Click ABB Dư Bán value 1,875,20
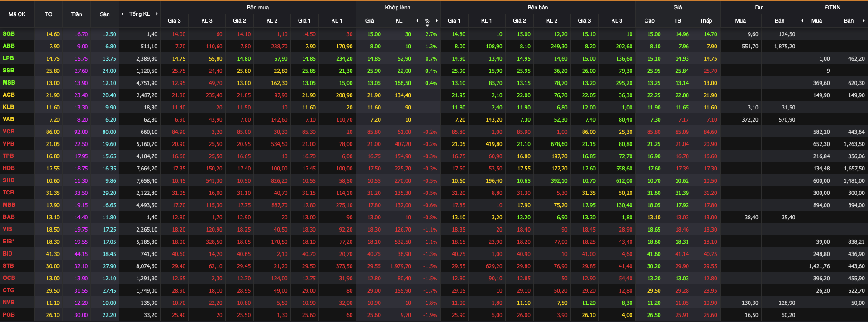868x322 pixels. [785, 47]
